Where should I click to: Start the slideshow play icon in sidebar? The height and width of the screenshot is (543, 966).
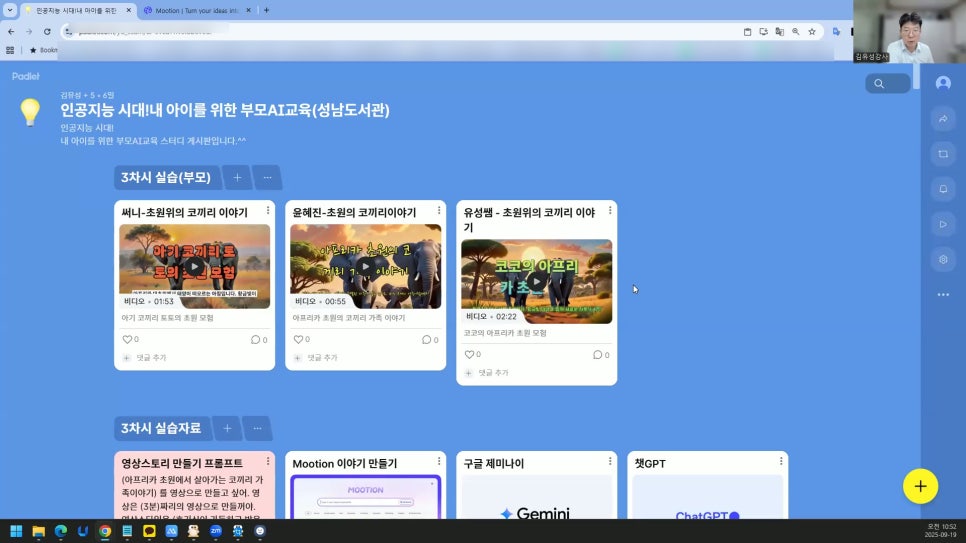pos(943,224)
